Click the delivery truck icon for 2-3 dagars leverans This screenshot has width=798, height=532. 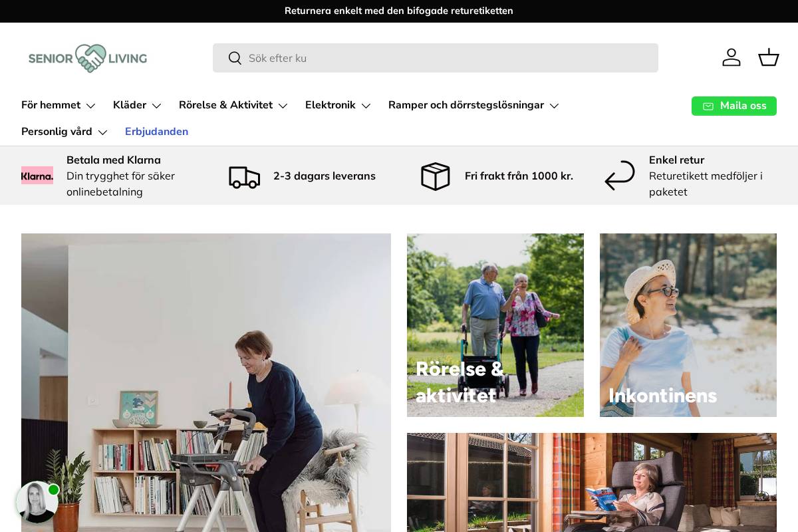click(x=244, y=176)
